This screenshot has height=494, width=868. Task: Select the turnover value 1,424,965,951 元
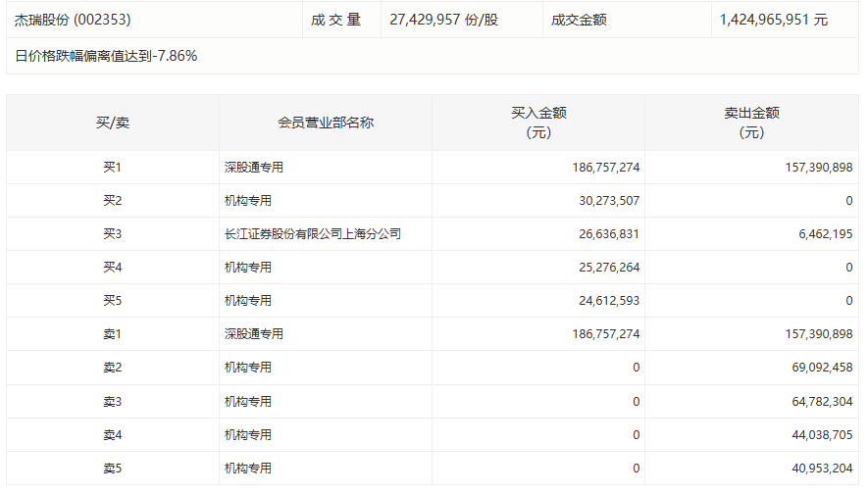click(x=773, y=20)
